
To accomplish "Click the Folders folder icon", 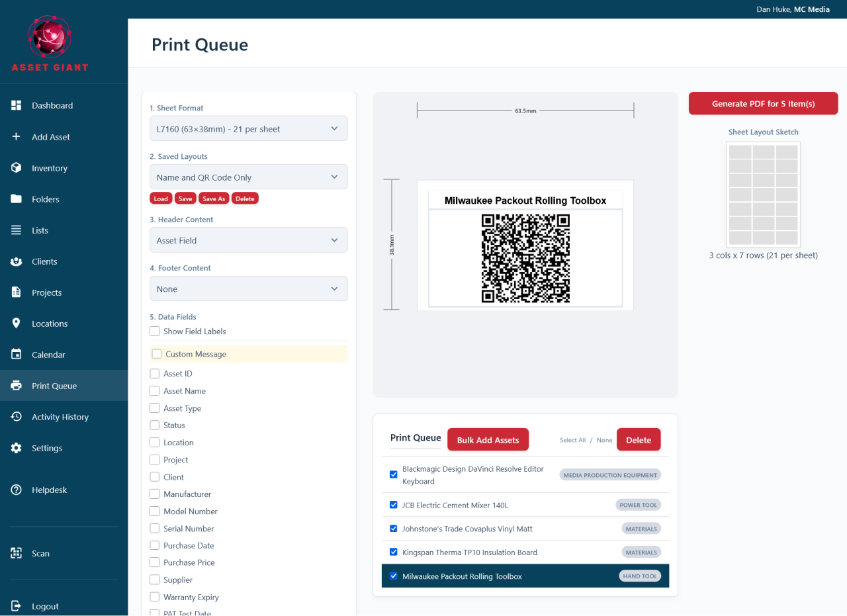I will [x=17, y=199].
